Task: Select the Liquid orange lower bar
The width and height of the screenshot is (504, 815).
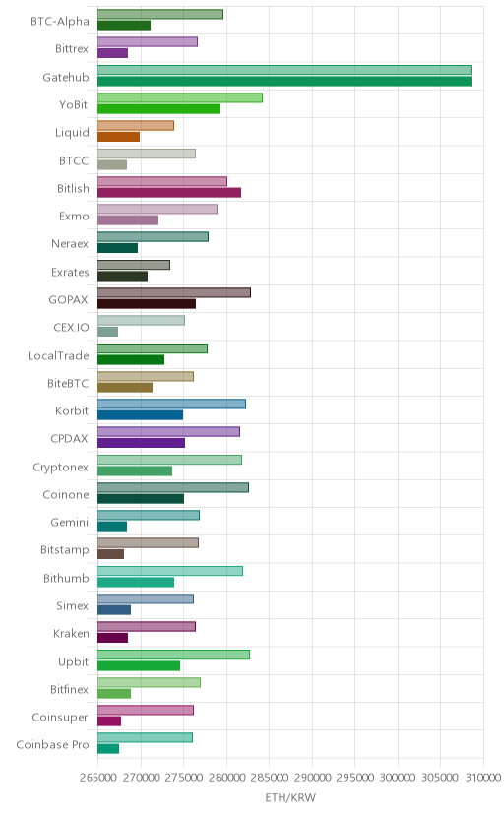Action: (x=118, y=137)
